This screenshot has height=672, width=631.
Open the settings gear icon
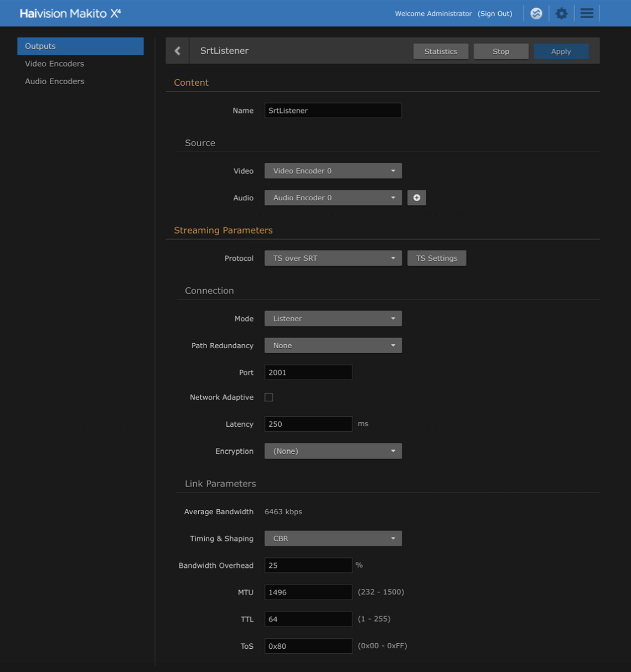(x=561, y=13)
